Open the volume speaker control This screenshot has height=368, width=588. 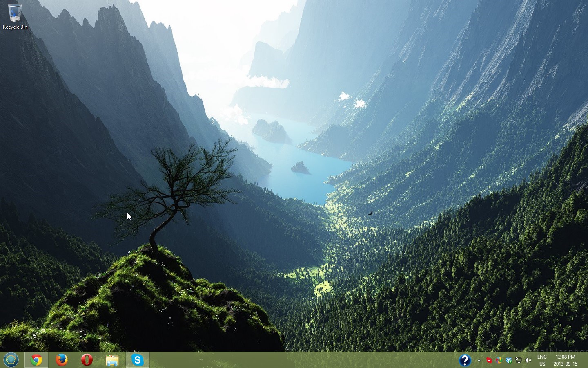coord(528,360)
